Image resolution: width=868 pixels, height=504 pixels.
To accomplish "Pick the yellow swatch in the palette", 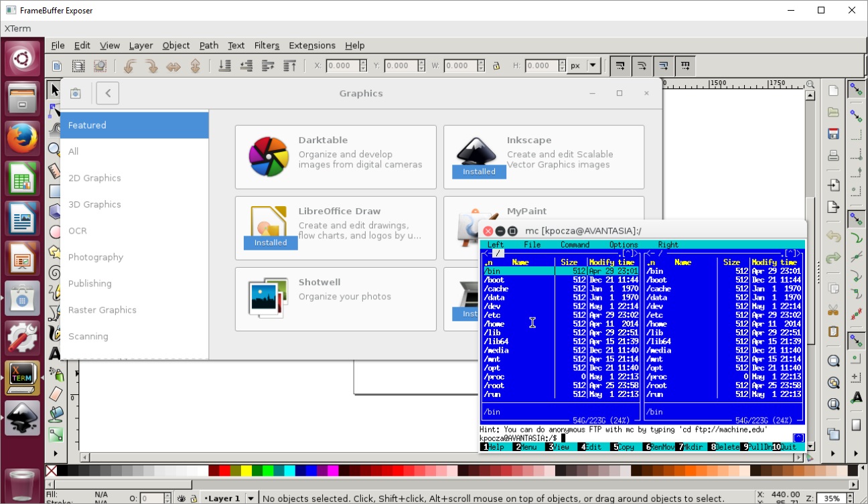I will click(246, 471).
